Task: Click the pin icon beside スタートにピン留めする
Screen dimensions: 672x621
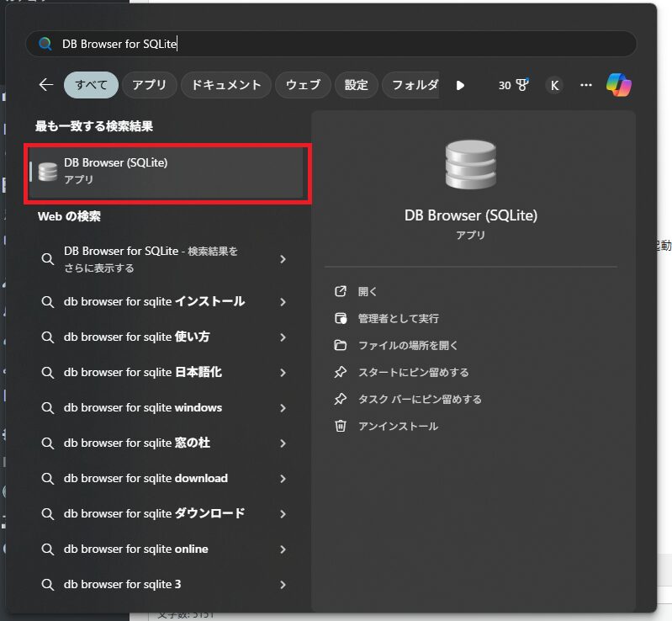Action: pos(341,372)
